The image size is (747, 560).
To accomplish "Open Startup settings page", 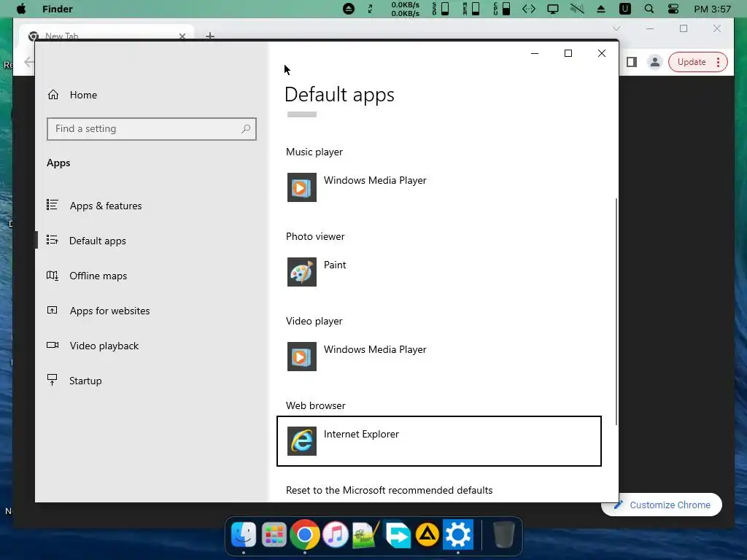I will 85,381.
